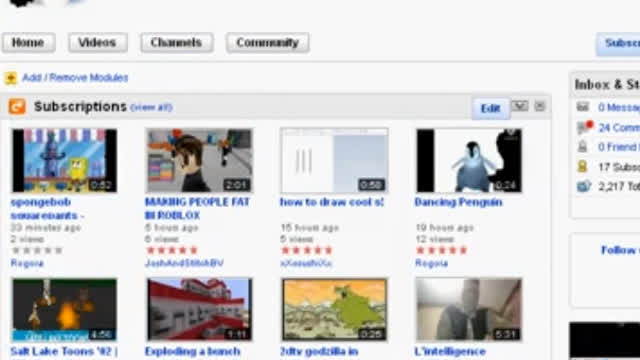
Task: Close the Subscriptions module
Action: (540, 106)
